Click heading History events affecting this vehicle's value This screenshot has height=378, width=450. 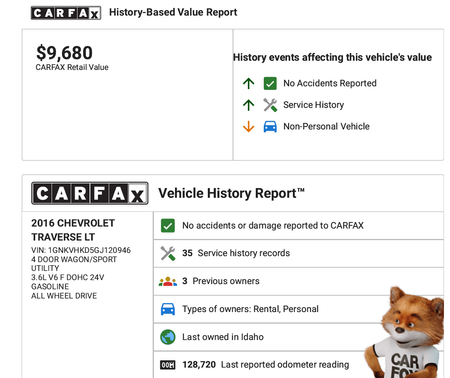coord(332,57)
